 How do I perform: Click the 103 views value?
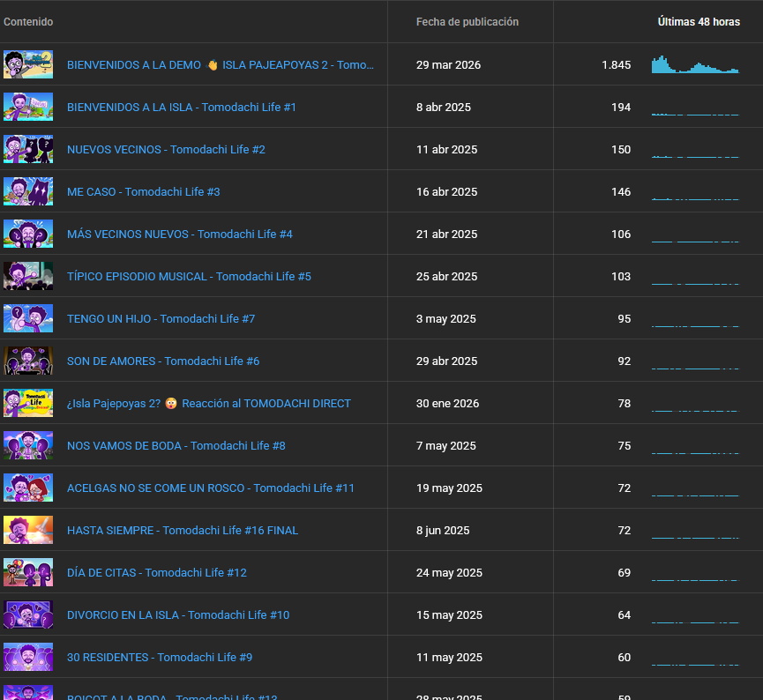point(621,276)
